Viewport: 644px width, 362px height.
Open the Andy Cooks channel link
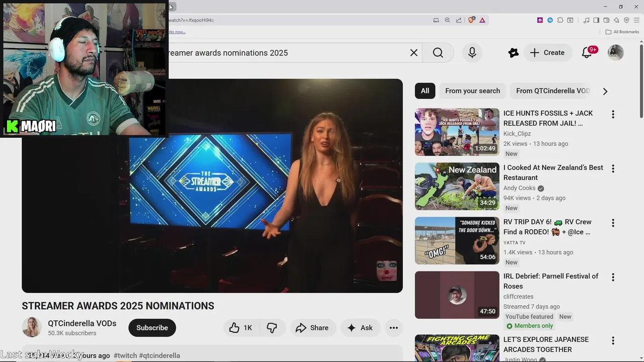[x=520, y=188]
